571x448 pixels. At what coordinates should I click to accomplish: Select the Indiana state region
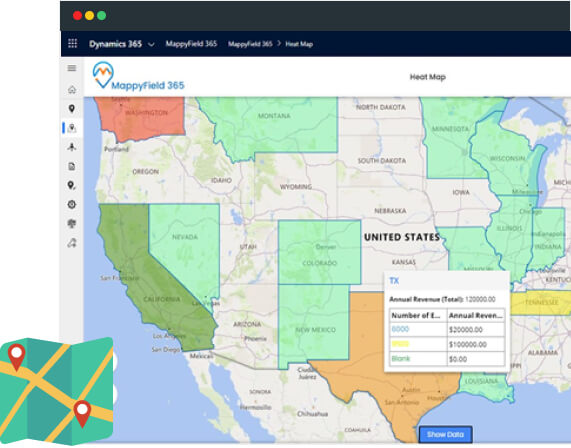548,239
